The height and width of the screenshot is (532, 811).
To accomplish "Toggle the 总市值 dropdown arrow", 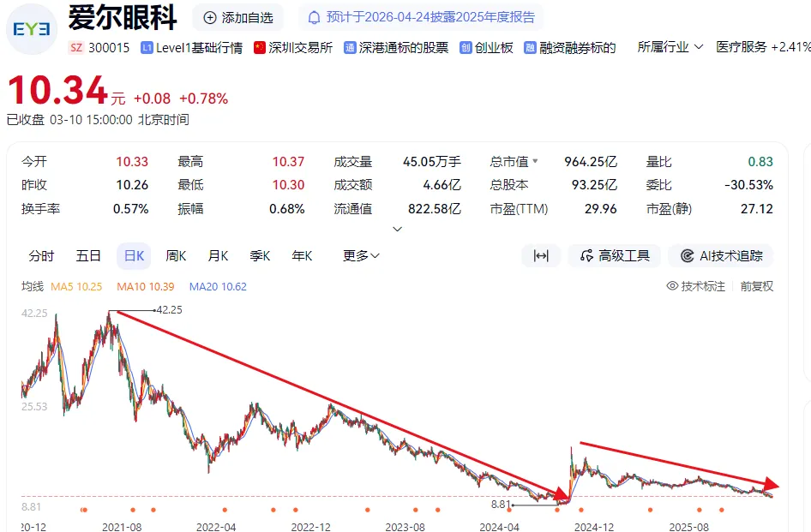I will pyautogui.click(x=535, y=161).
